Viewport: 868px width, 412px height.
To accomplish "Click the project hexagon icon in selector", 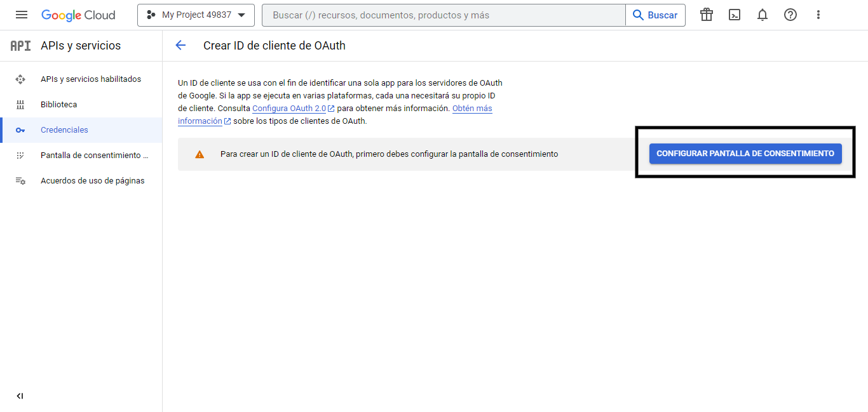I will [151, 15].
